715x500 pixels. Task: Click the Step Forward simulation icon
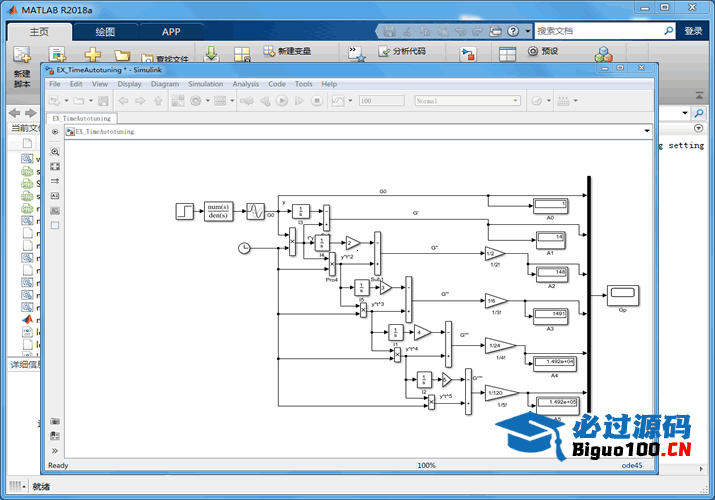pyautogui.click(x=300, y=101)
